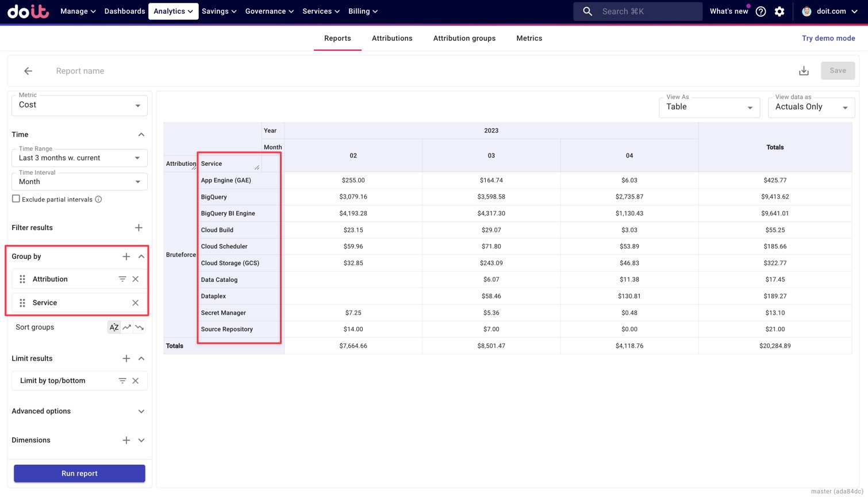Remove the Service group by item
Screen dimensions: 868x497
136,303
